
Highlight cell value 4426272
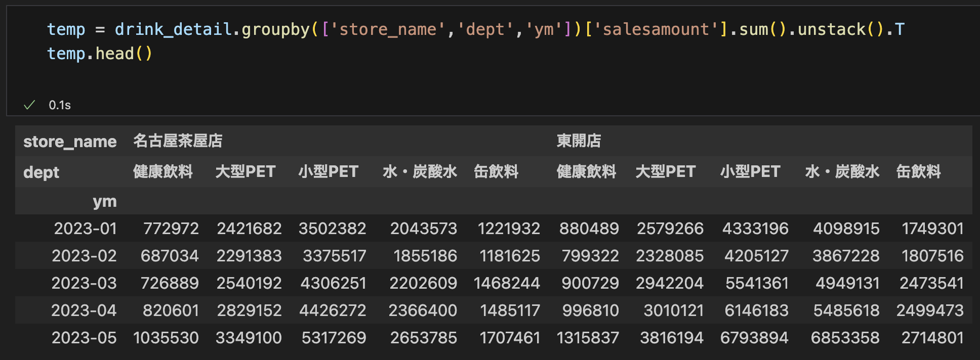point(333,310)
